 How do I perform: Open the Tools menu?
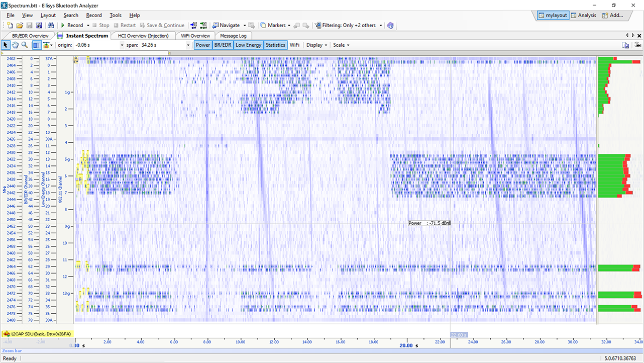(116, 16)
